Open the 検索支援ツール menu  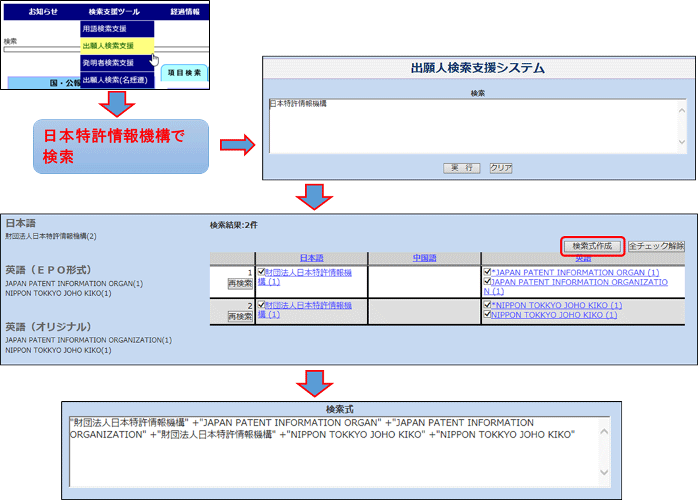[114, 12]
